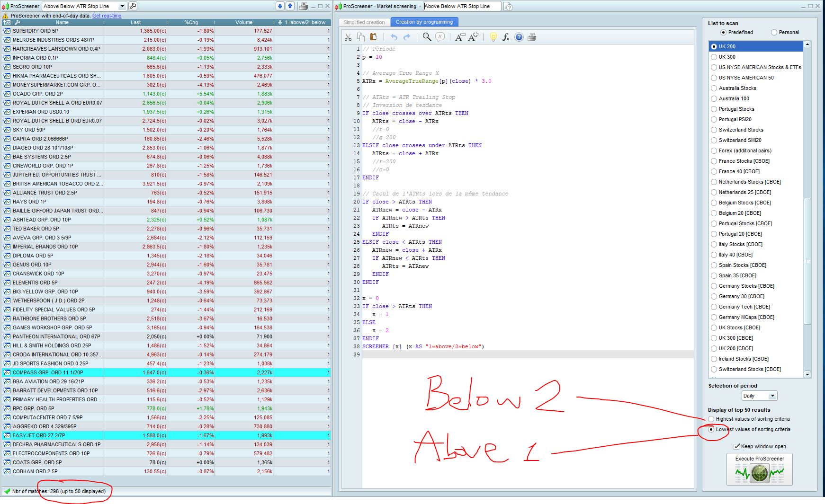Click the wrench icon in results table header
The height and width of the screenshot is (504, 825).
coord(18,22)
